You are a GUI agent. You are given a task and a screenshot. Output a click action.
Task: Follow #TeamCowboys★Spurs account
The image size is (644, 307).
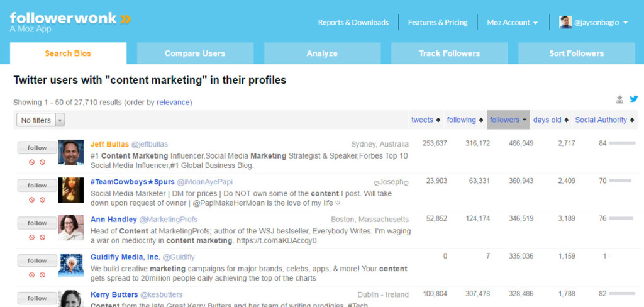coord(37,186)
